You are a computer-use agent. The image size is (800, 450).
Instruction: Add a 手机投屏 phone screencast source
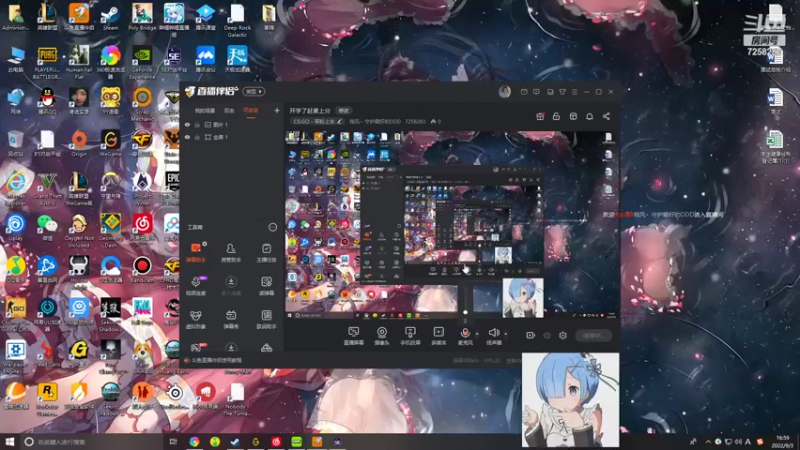pyautogui.click(x=410, y=336)
